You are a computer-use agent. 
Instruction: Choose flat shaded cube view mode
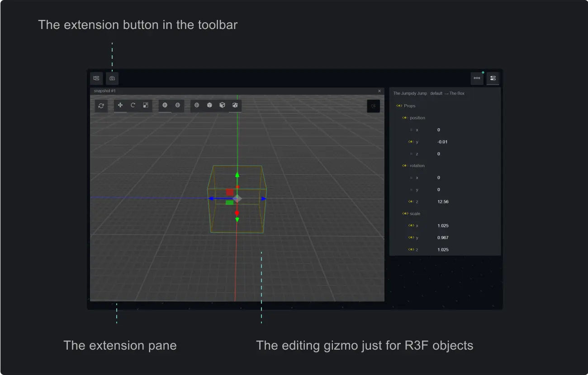click(x=209, y=105)
